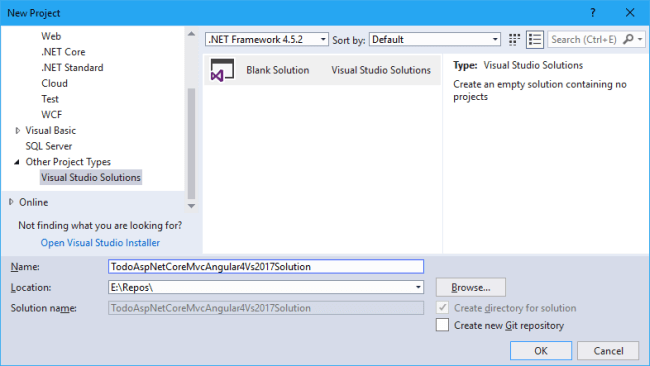Click the Online tree label
The image size is (650, 366).
click(x=34, y=202)
